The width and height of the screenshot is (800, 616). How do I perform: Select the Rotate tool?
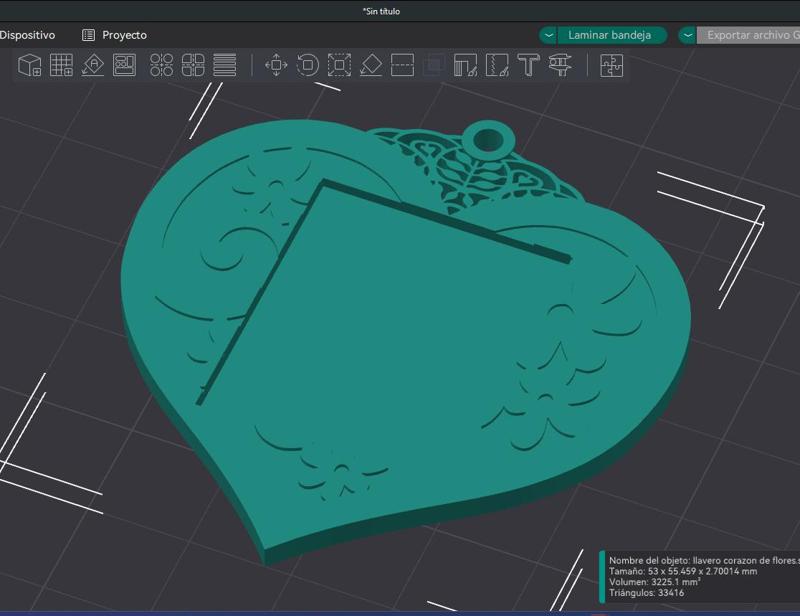(308, 65)
